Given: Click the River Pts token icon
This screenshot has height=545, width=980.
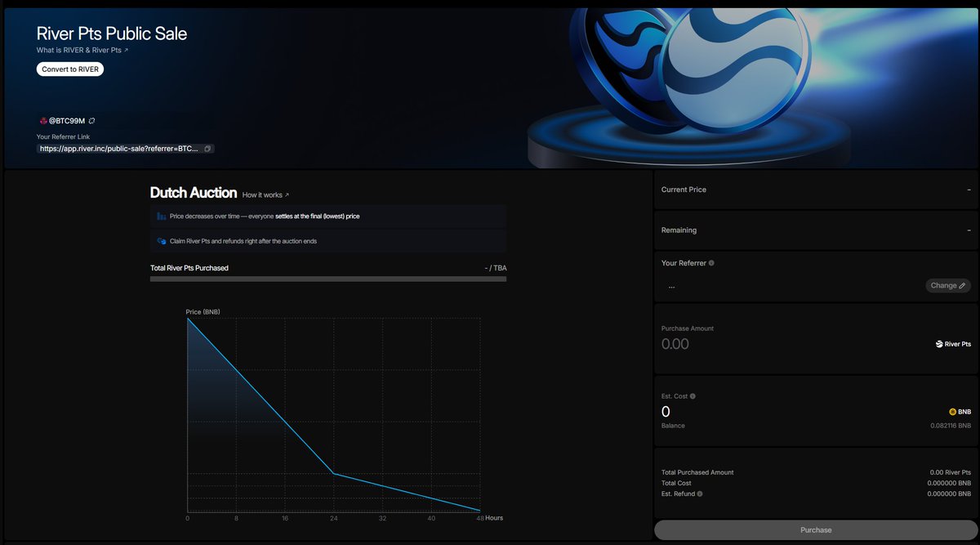Looking at the screenshot, I should [939, 344].
